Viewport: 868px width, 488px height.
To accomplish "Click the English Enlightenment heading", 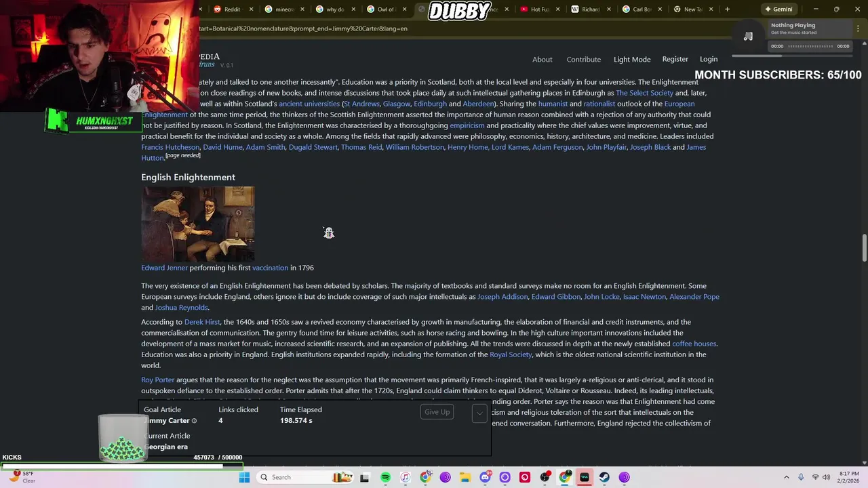I will 188,178.
